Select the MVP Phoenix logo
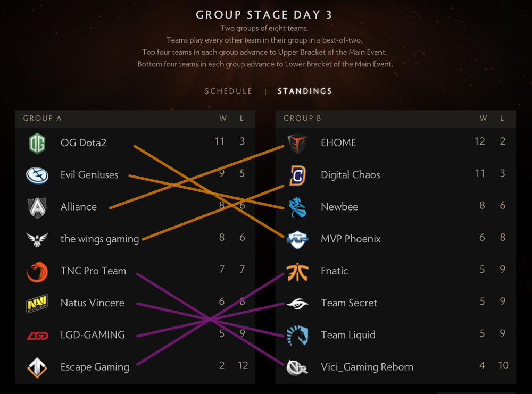 [x=297, y=239]
